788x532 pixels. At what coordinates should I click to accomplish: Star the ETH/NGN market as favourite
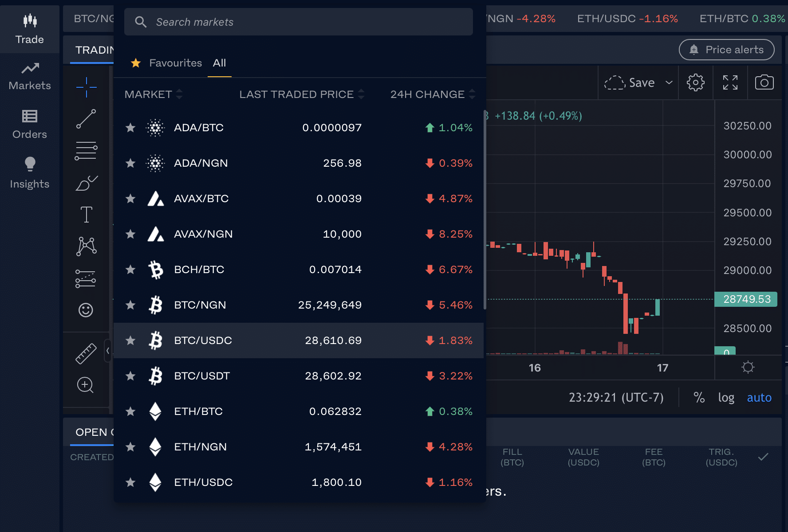[x=130, y=447]
